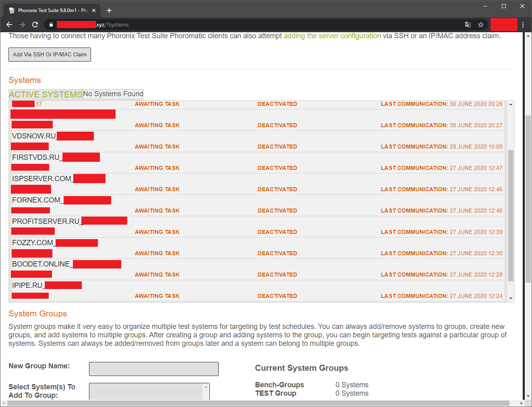The width and height of the screenshot is (532, 407).
Task: Open the Bench-Groups system group
Action: tap(279, 385)
